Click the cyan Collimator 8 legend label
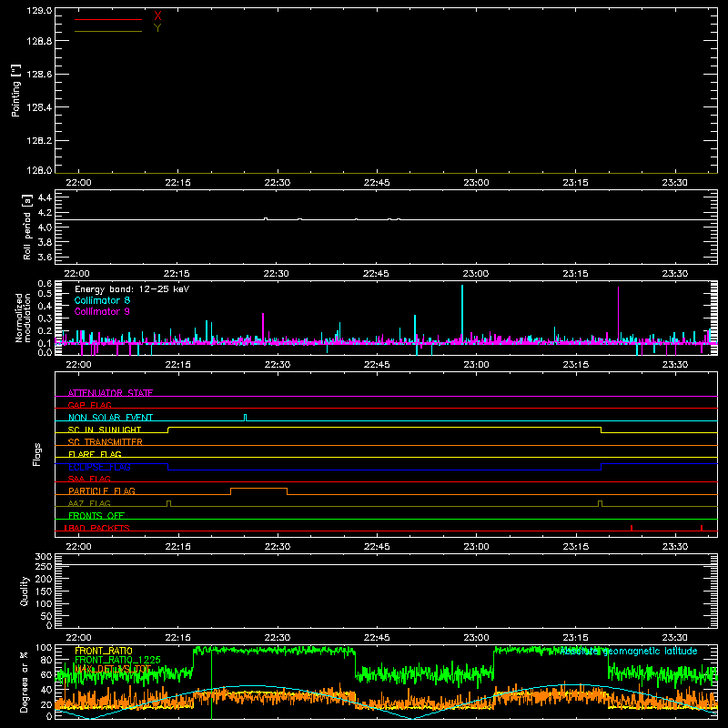 102,300
